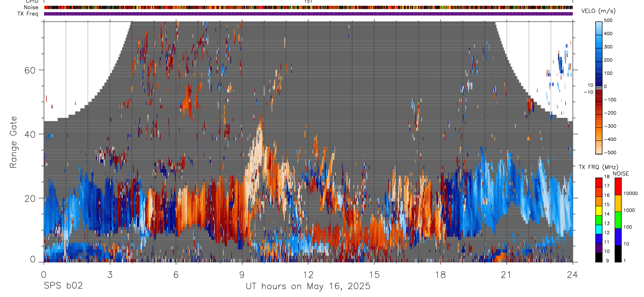Click the 10000 label on the NOISE scale
Image resolution: width=644 pixels, height=297 pixels.
click(630, 194)
